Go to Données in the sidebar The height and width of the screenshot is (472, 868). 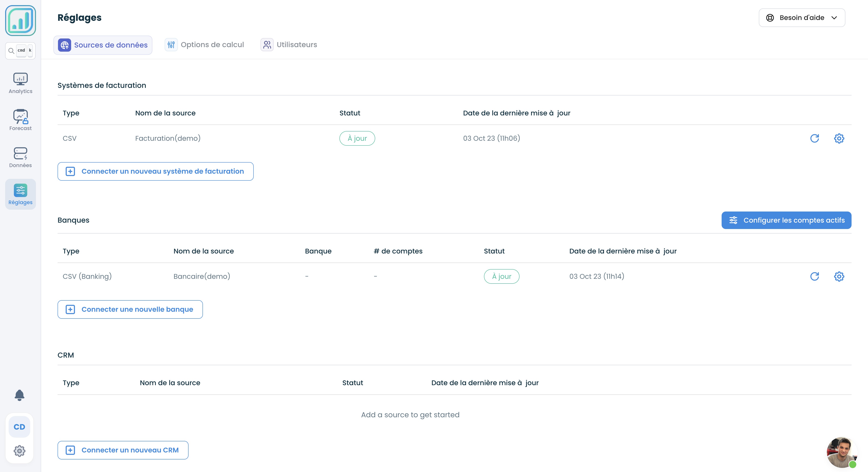(21, 157)
